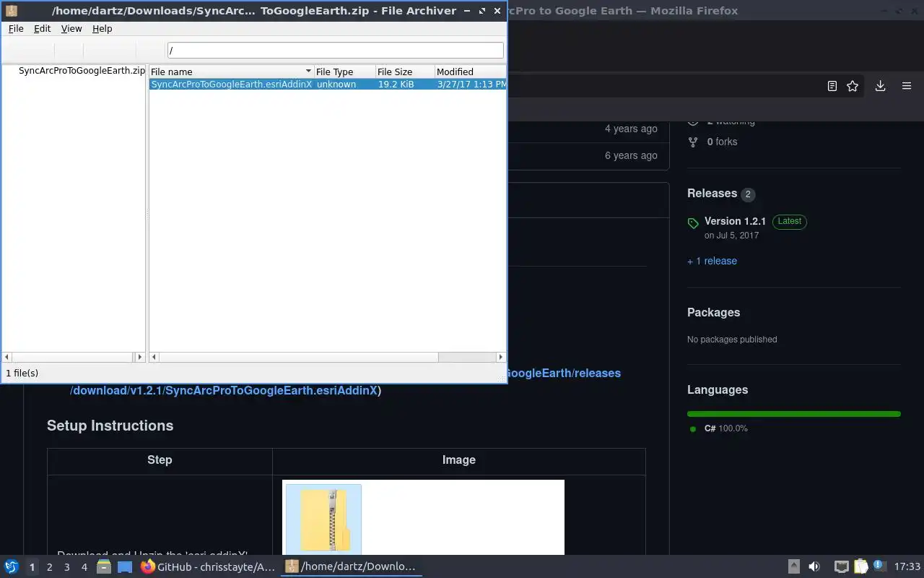The image size is (924, 578).
Task: Open the Version 1.2.1 release link
Action: click(x=735, y=221)
